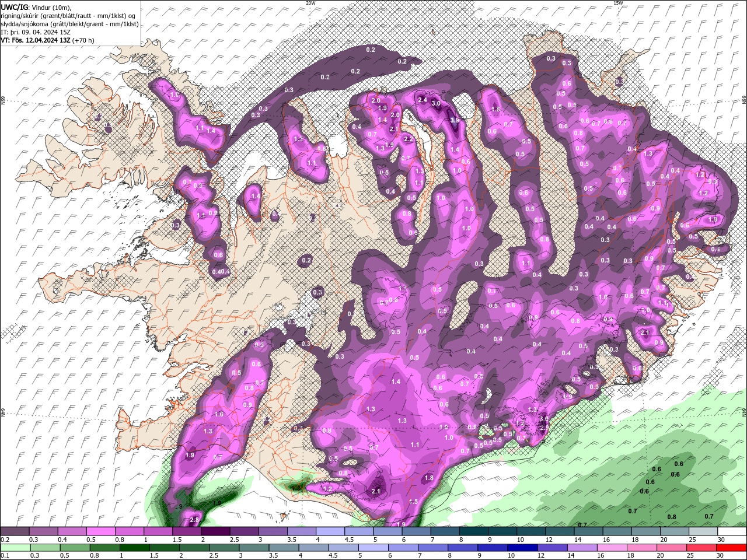
Task: Pick lower-scale periwinkle swatch between 6 and 7
Action: pyautogui.click(x=403, y=548)
